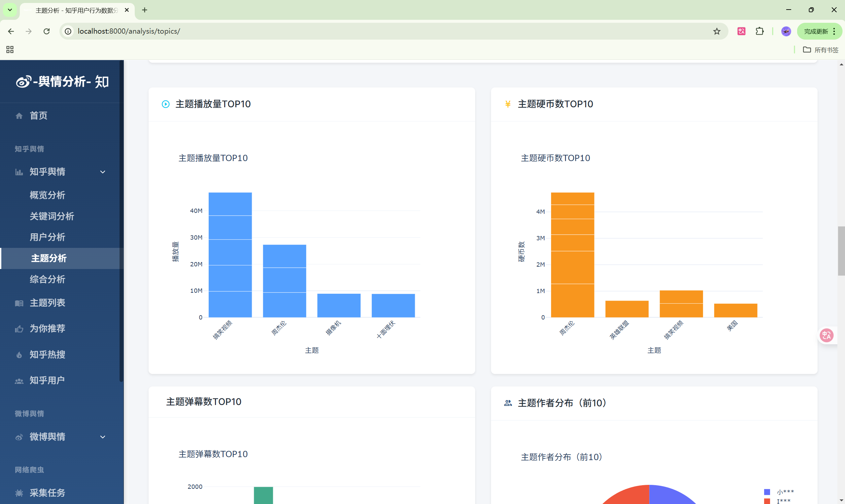Open the tab search dropdown arrow
The width and height of the screenshot is (845, 504).
[x=10, y=10]
